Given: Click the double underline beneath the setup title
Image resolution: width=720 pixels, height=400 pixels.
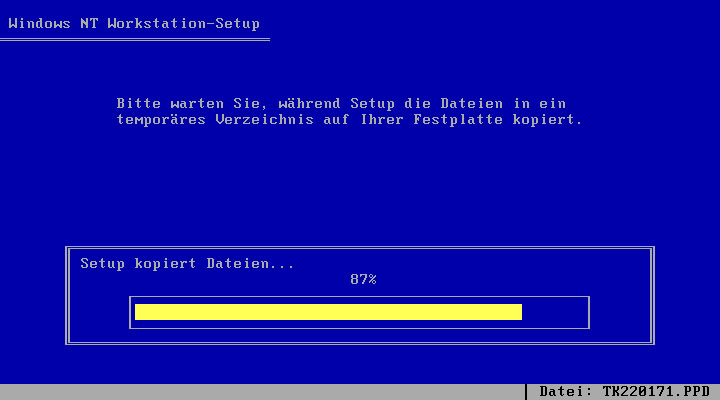Looking at the screenshot, I should (x=135, y=39).
